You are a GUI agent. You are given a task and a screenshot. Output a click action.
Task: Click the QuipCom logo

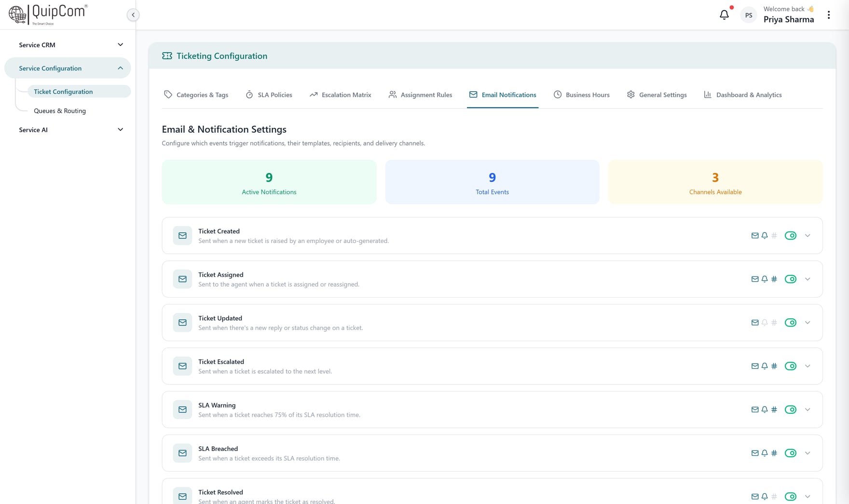(x=48, y=14)
